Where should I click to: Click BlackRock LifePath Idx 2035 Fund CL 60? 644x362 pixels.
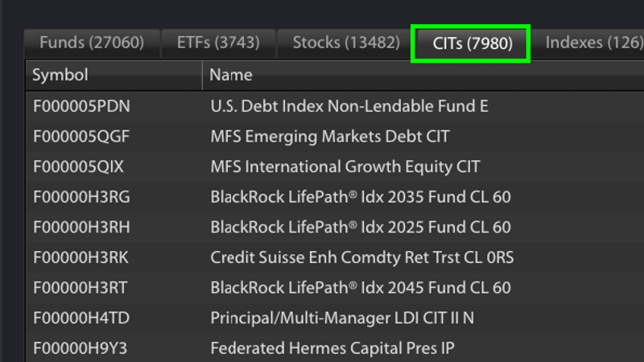tap(361, 197)
